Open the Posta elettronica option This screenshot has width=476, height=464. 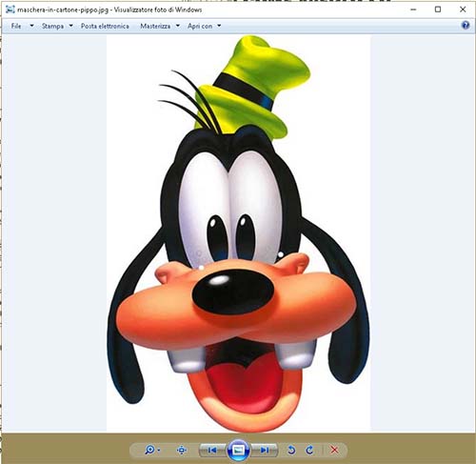click(105, 26)
